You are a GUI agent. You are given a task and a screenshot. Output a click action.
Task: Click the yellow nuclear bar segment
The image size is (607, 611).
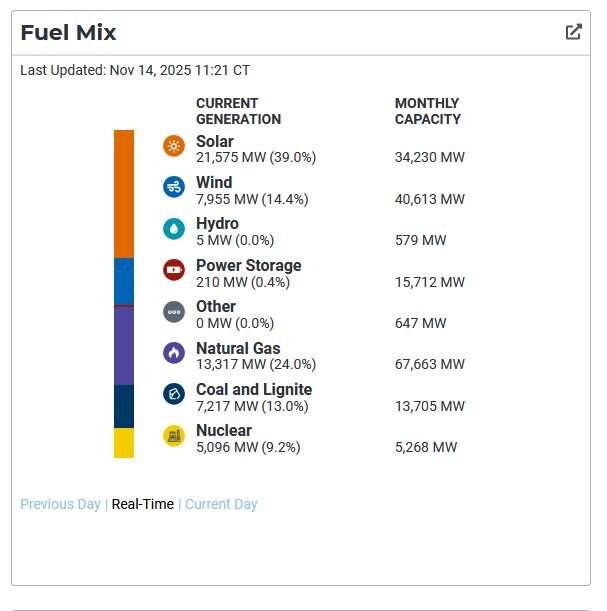pyautogui.click(x=124, y=442)
